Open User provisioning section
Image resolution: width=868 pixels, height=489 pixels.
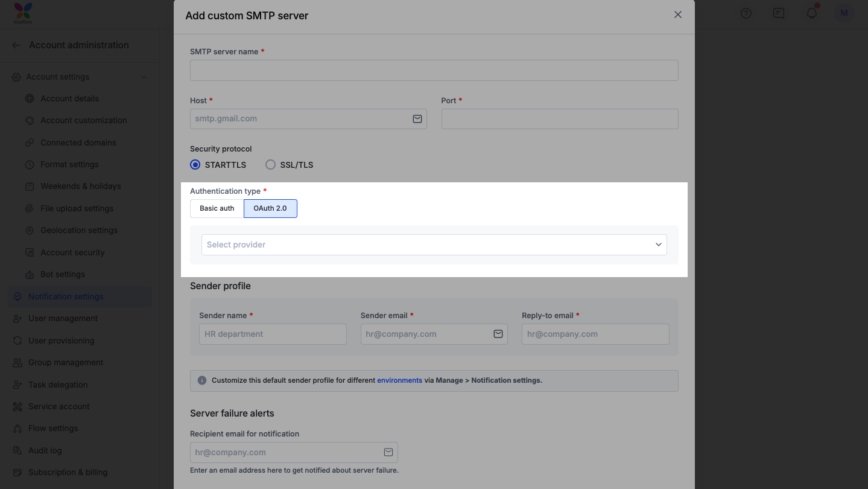62,340
